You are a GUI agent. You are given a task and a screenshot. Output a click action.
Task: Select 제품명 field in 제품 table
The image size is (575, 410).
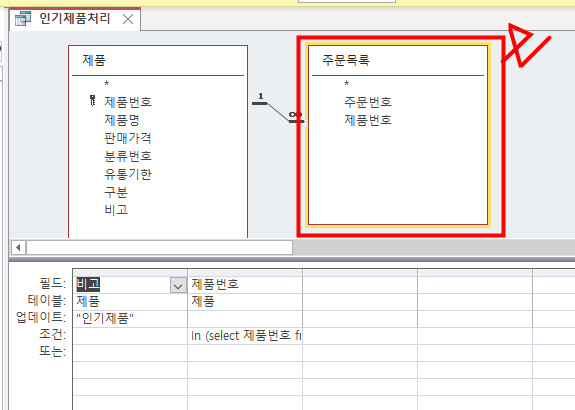click(x=122, y=120)
